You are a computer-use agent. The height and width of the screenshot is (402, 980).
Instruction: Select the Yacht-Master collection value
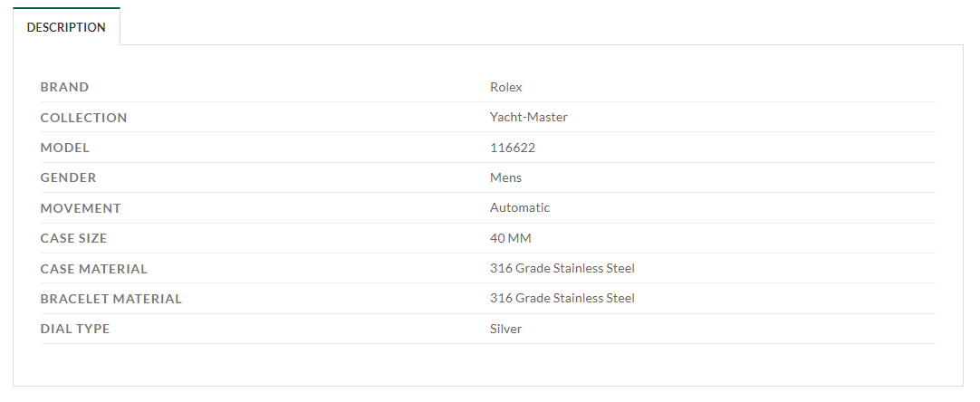(529, 118)
